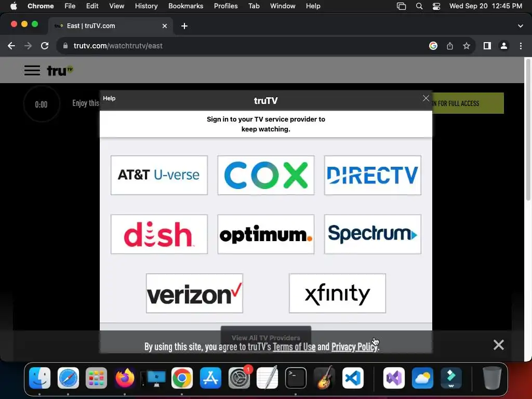Choose AT&T U-verse provider
Viewport: 532px width, 399px height.
tap(159, 175)
